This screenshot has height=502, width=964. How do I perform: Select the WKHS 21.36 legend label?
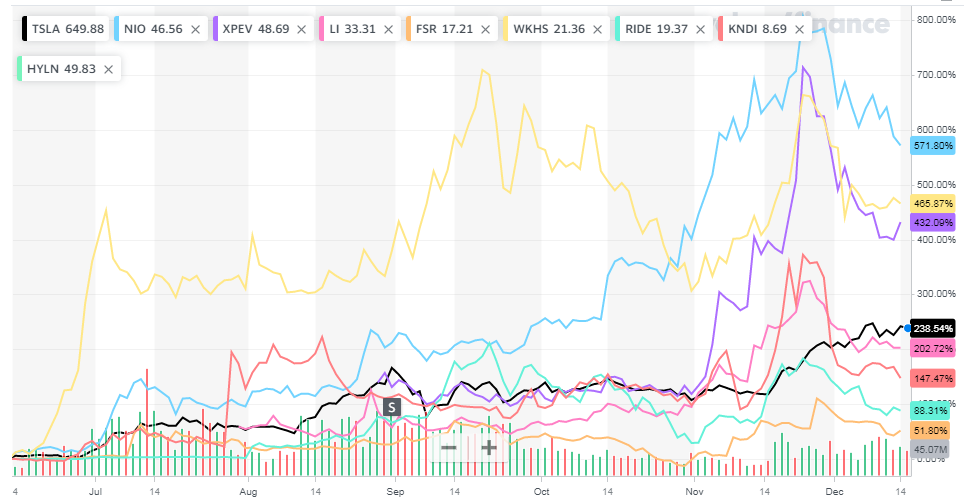click(549, 29)
